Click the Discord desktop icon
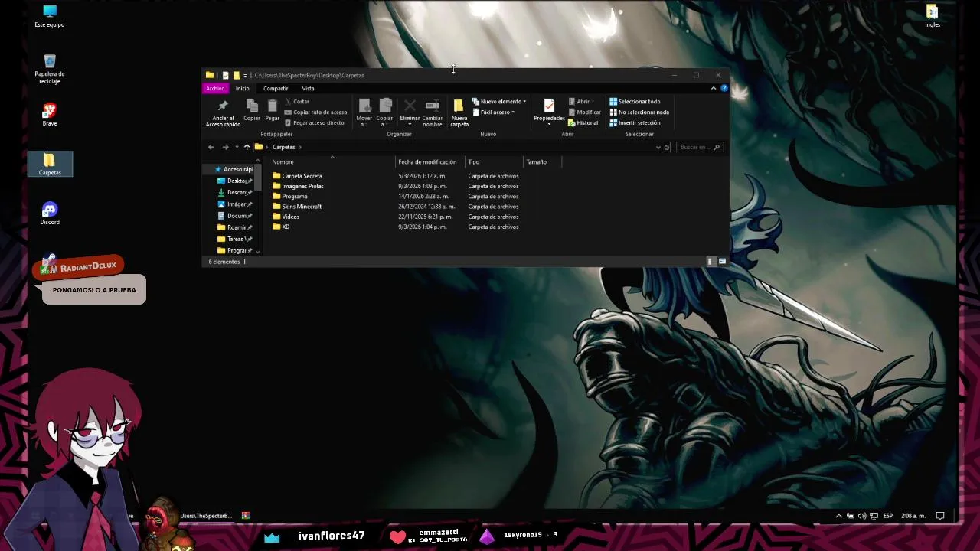Screen dimensions: 980x551 tap(49, 213)
